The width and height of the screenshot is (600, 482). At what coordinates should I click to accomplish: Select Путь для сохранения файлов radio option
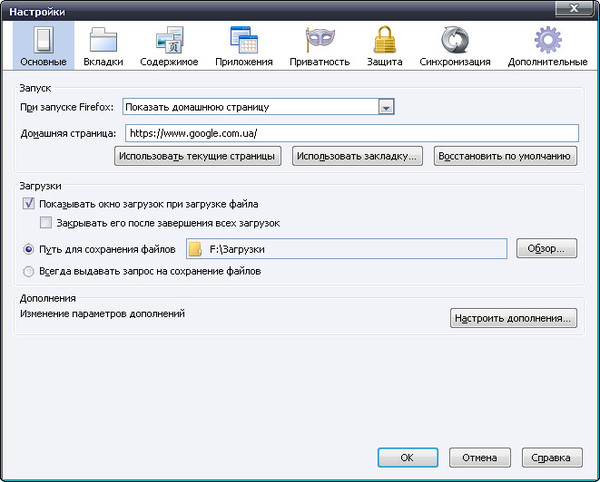click(x=28, y=249)
